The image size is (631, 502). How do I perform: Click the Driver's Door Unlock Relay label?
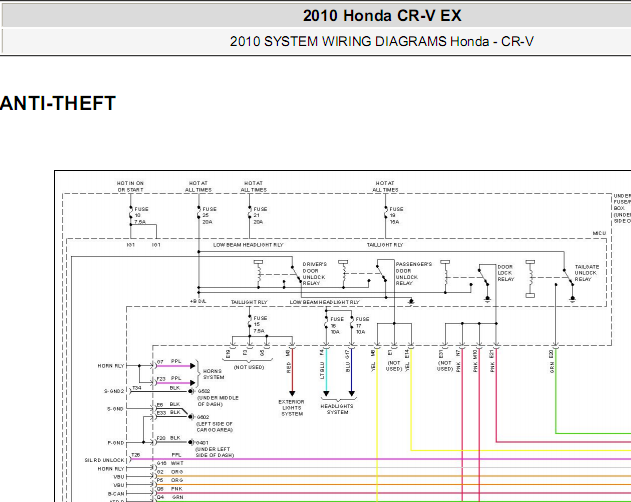(314, 274)
